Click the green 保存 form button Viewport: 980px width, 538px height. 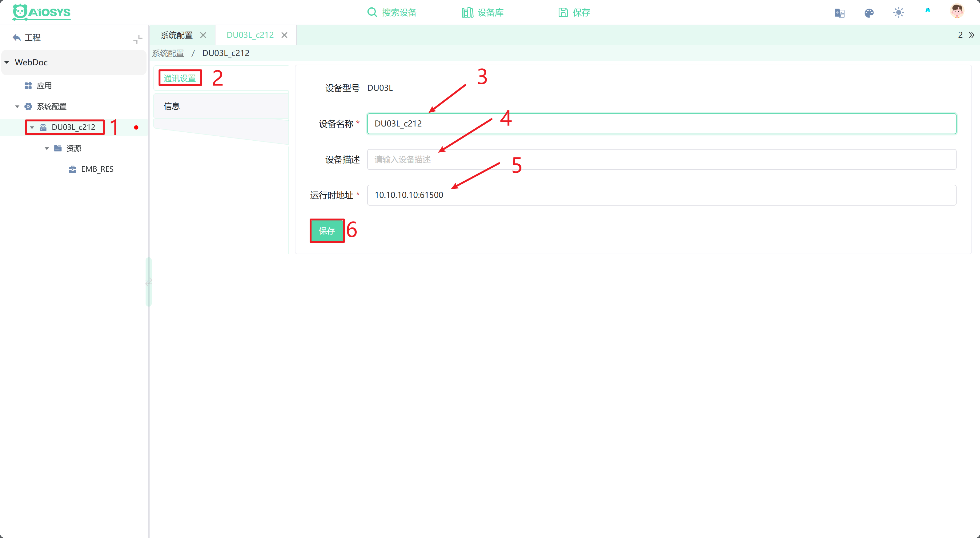pos(327,231)
